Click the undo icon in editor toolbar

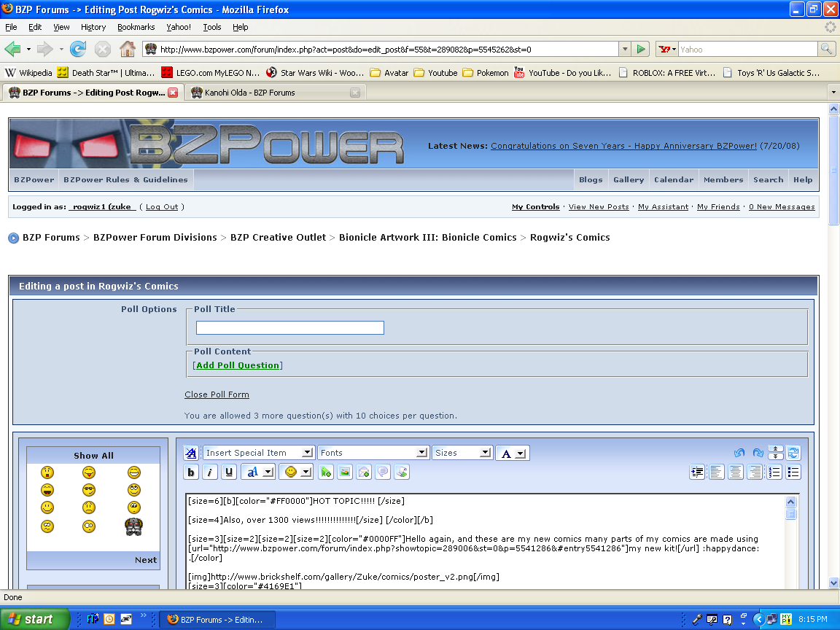click(739, 453)
